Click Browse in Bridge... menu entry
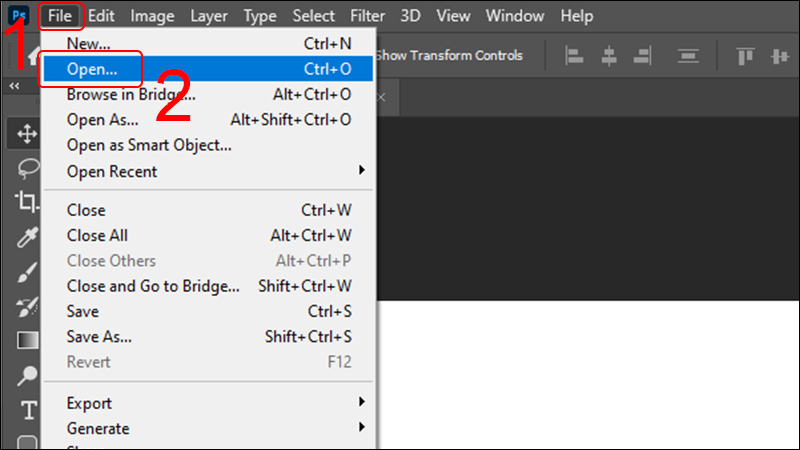Viewport: 800px width, 450px height. click(130, 95)
